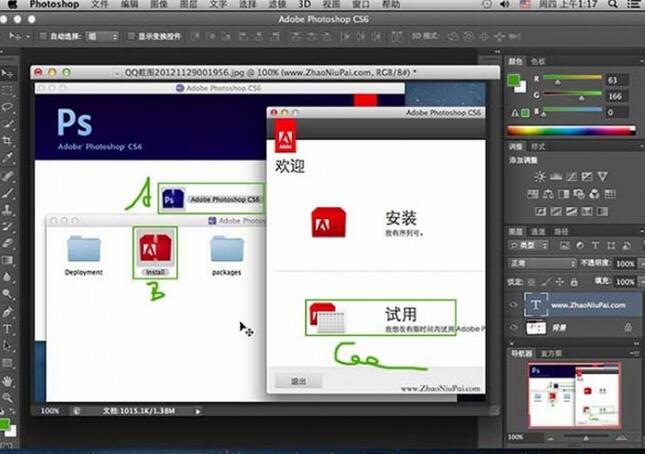Select the Brush tool
This screenshot has height=454, width=645.
[x=7, y=193]
